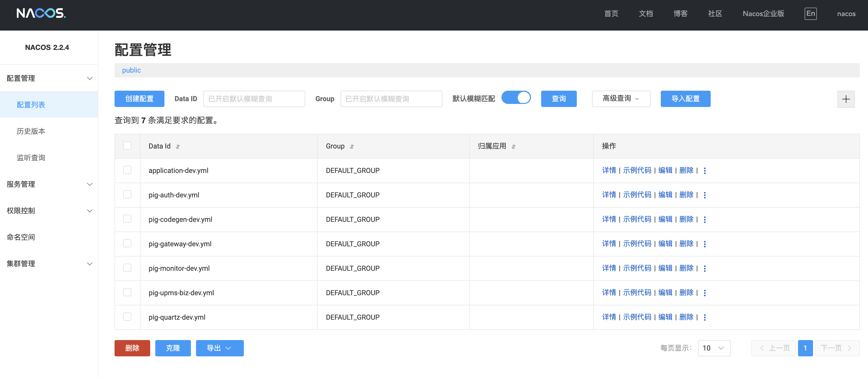The width and height of the screenshot is (868, 378).
Task: Open 文档 in top navigation
Action: tap(646, 14)
